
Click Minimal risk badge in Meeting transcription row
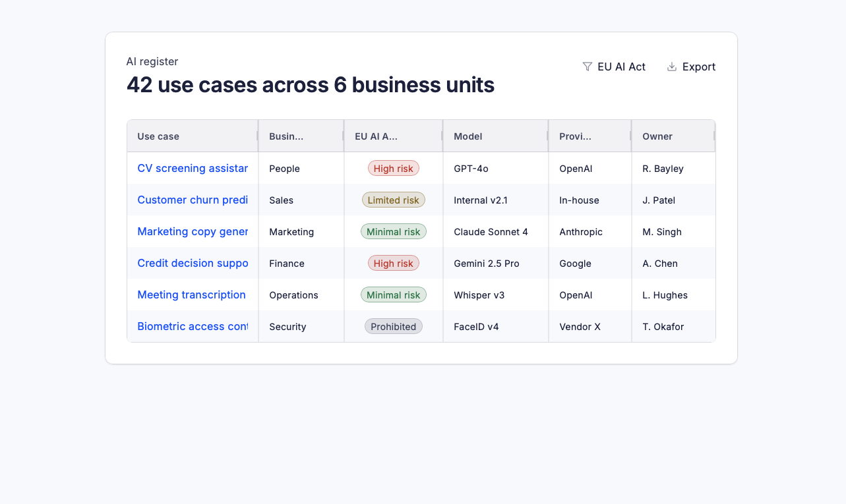[x=394, y=295]
